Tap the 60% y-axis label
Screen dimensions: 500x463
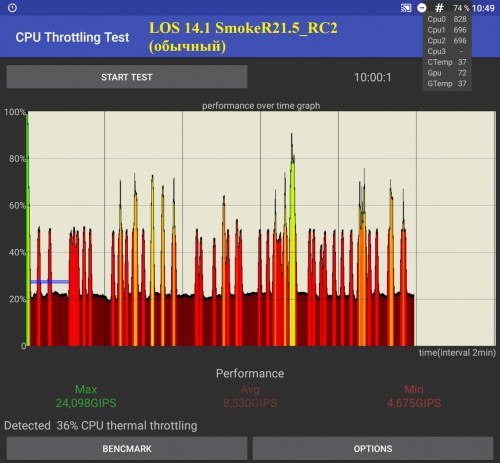click(17, 206)
